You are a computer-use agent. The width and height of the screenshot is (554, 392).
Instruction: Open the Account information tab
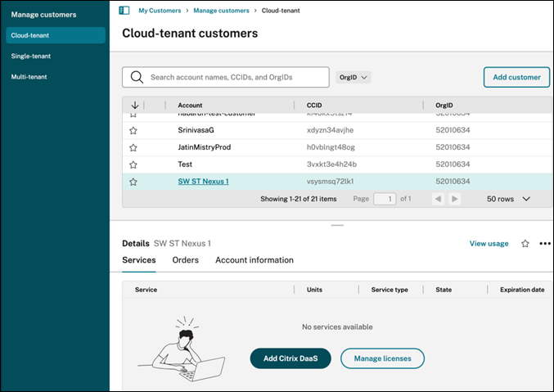pyautogui.click(x=254, y=260)
